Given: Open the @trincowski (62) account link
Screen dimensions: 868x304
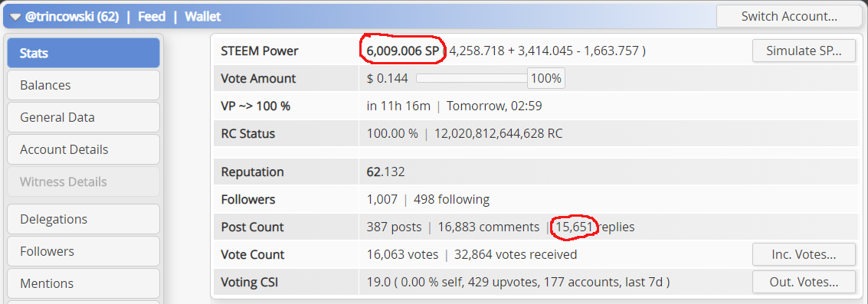Looking at the screenshot, I should point(72,17).
